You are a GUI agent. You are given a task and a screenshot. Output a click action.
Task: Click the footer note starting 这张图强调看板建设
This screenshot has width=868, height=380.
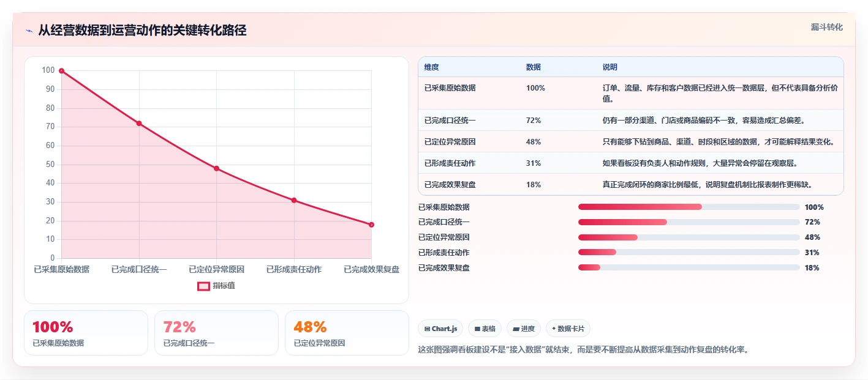pos(583,350)
